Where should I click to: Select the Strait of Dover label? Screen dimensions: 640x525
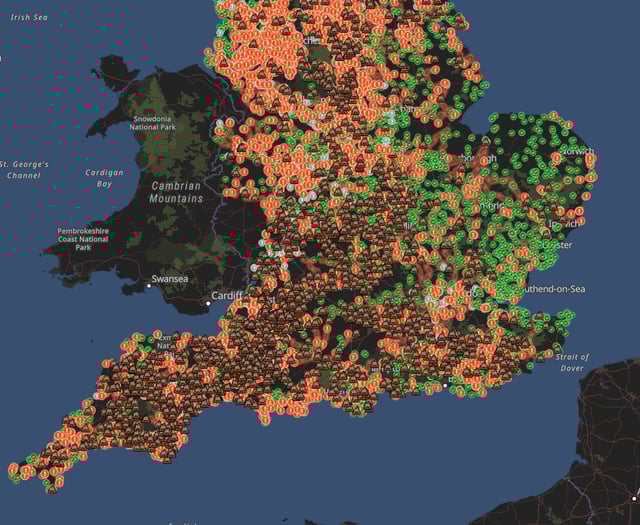tap(572, 362)
